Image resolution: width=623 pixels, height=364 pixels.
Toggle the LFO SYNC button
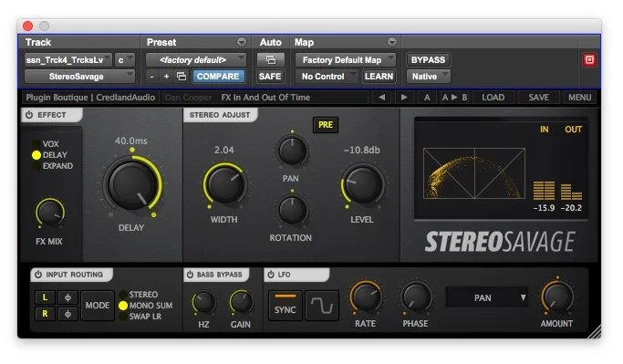[x=286, y=306]
